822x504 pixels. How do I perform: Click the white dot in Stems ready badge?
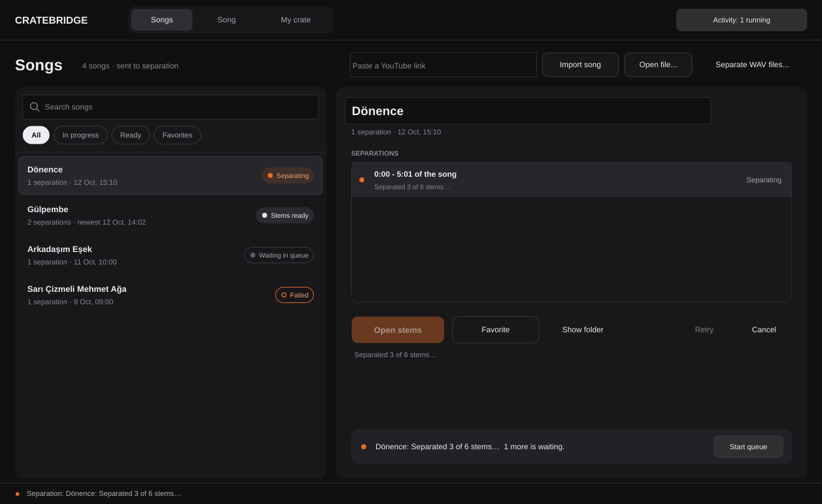(265, 215)
